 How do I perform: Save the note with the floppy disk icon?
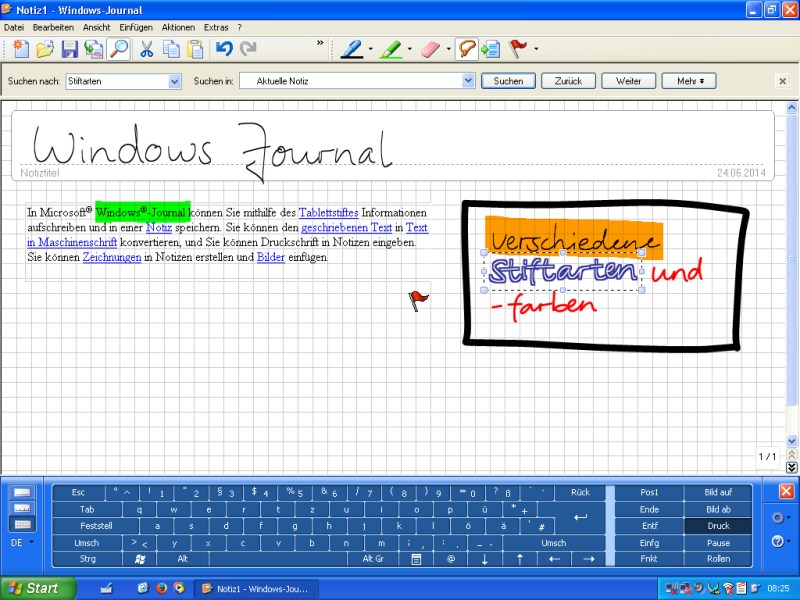pyautogui.click(x=69, y=49)
